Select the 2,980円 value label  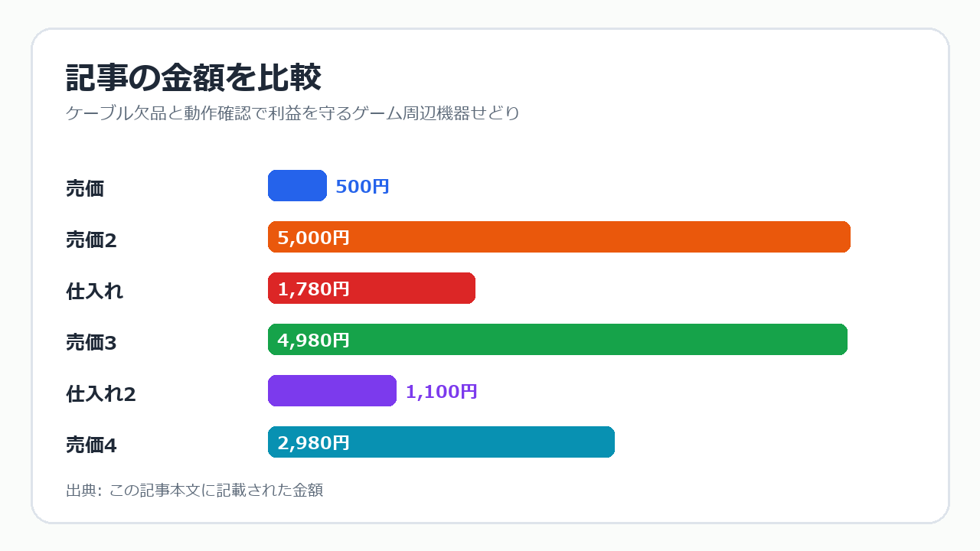coord(313,442)
